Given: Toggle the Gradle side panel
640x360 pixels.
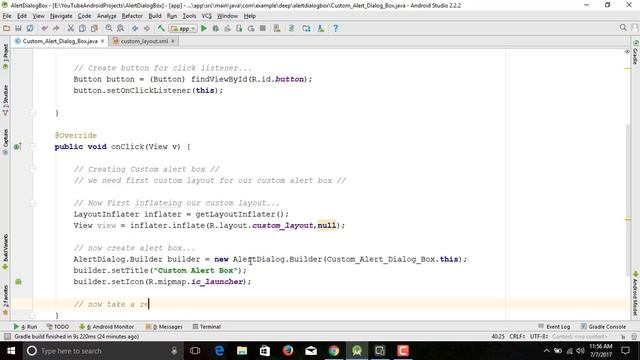Looking at the screenshot, I should tap(636, 52).
